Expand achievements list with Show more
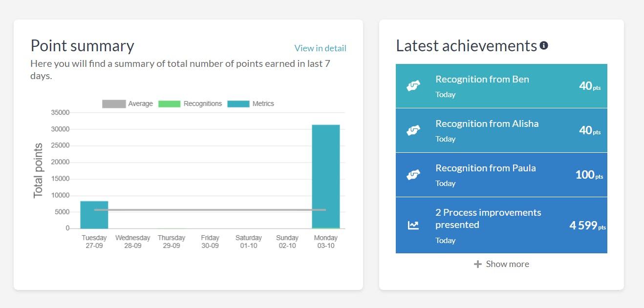This screenshot has height=308, width=644. 501,264
